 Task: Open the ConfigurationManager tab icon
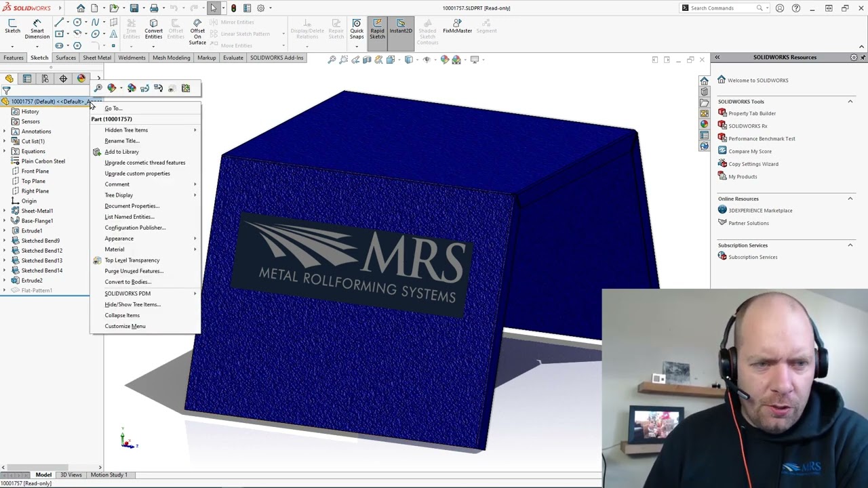[45, 79]
